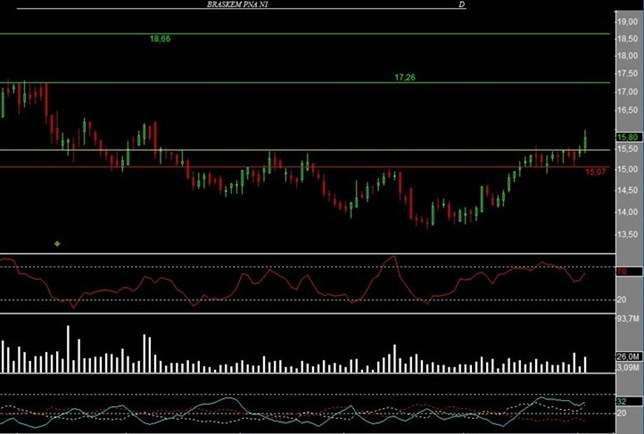The width and height of the screenshot is (644, 434).
Task: Select the green 15,80 current price tag
Action: (x=627, y=137)
